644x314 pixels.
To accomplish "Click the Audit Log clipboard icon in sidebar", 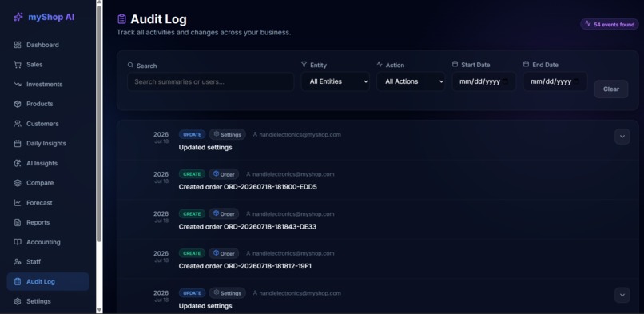I will pyautogui.click(x=18, y=281).
